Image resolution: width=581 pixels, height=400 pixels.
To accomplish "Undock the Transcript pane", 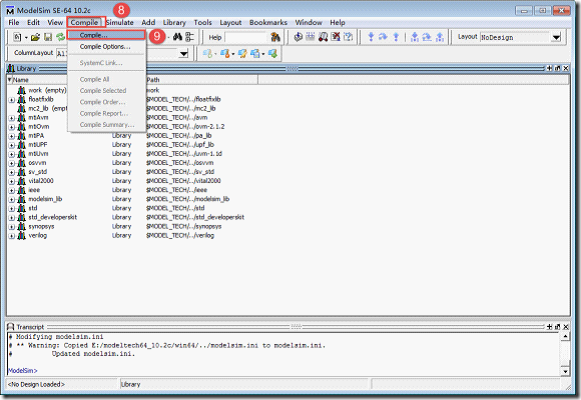I will pos(557,327).
